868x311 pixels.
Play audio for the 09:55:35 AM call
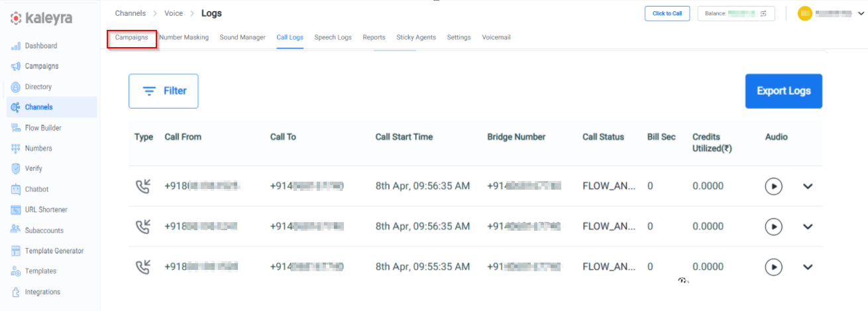tap(773, 267)
